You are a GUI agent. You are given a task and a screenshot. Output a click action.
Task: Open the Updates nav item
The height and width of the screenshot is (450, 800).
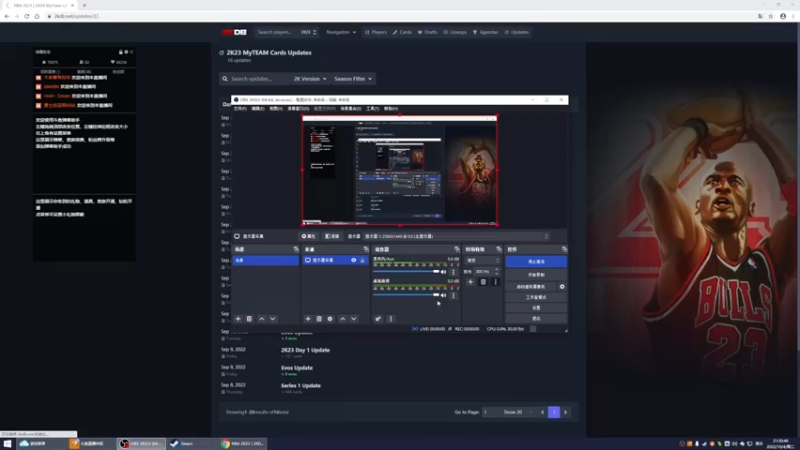(517, 32)
